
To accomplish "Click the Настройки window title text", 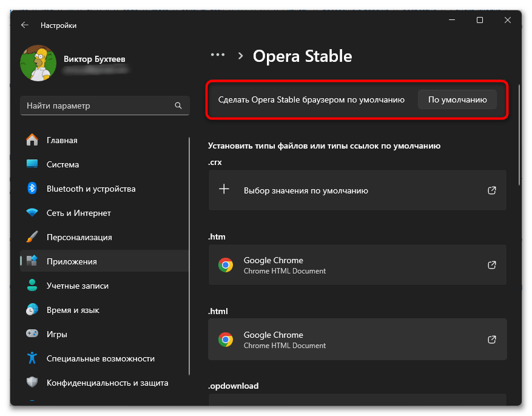I will [58, 25].
